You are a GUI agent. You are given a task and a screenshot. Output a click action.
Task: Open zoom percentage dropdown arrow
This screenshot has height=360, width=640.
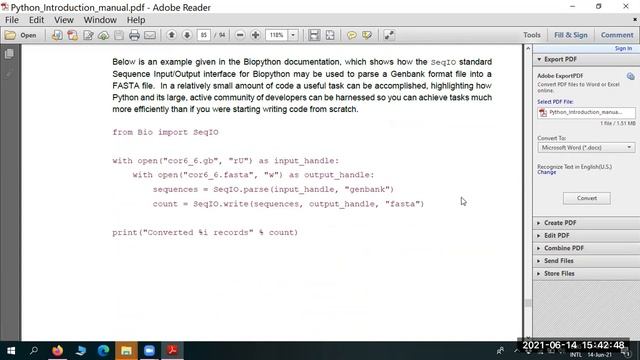click(x=293, y=35)
